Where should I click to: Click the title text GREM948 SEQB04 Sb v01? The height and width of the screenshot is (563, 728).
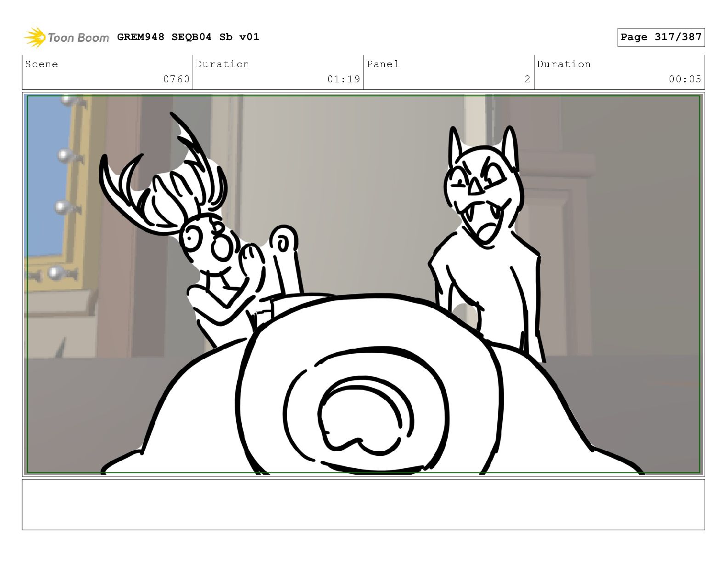[x=188, y=37]
